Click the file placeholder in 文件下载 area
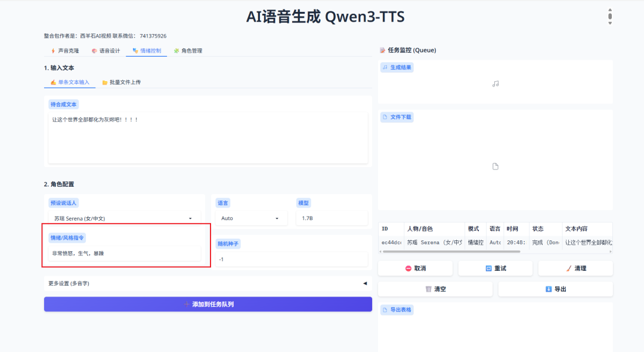This screenshot has height=352, width=644. (495, 166)
